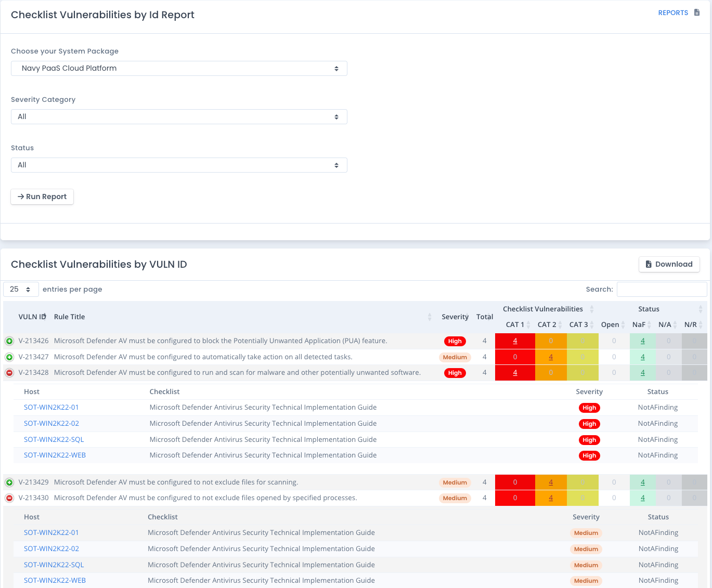Open host SOT-WIN2K22-WEB under V-213430
Screen dimensions: 712x588
[55, 581]
